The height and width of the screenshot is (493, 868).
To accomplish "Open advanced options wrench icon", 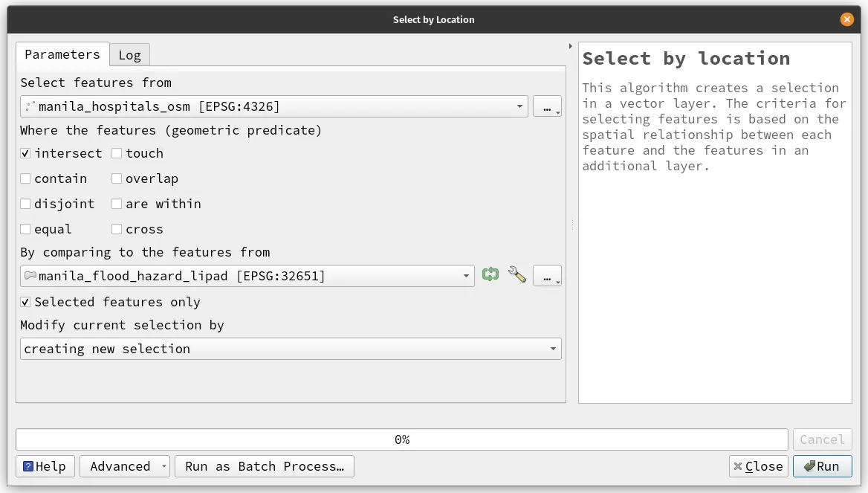I will pos(516,275).
